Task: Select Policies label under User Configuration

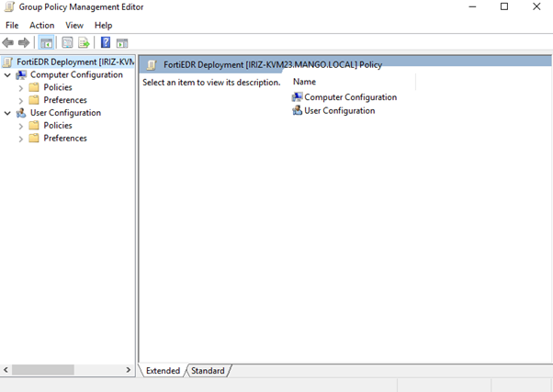Action: pos(58,125)
